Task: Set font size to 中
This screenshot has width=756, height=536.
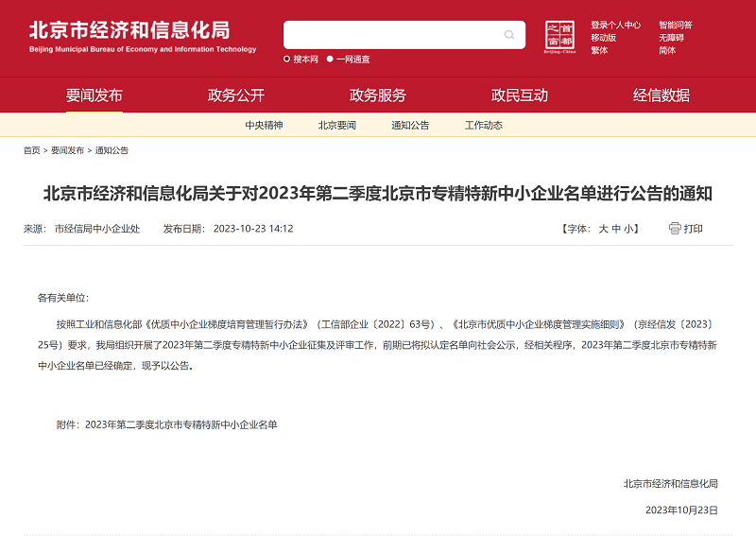Action: pos(616,229)
